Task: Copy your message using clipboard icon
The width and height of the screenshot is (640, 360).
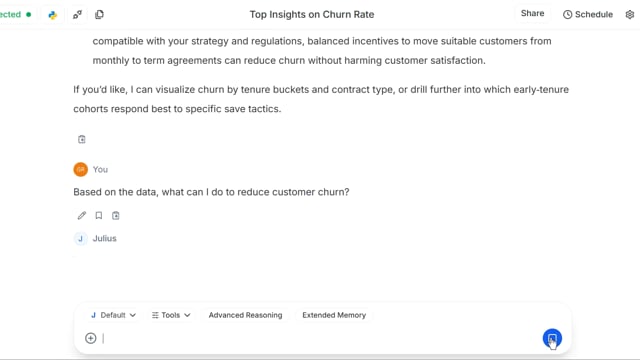Action: point(116,216)
